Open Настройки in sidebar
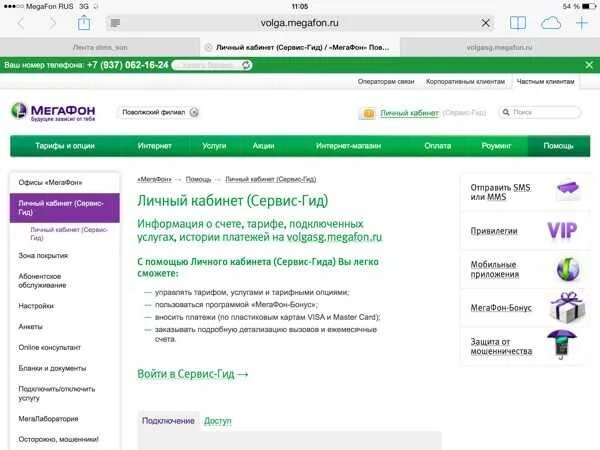 pyautogui.click(x=36, y=306)
